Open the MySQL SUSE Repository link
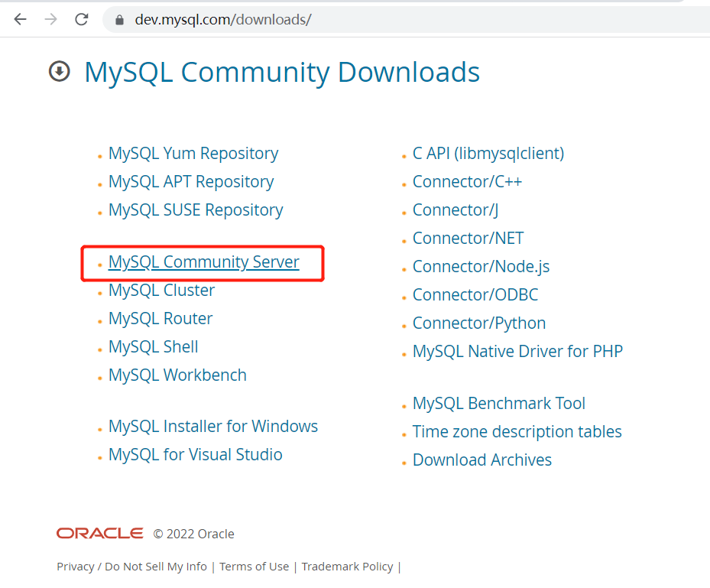Screen dimensions: 710x588 pos(196,210)
